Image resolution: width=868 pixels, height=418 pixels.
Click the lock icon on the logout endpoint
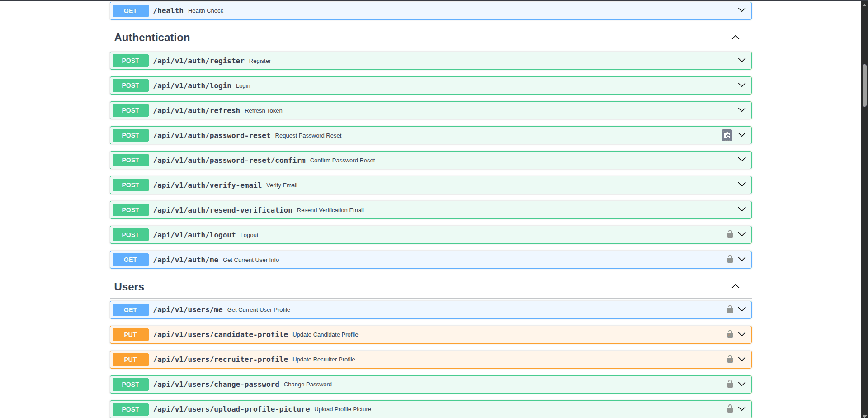(730, 234)
